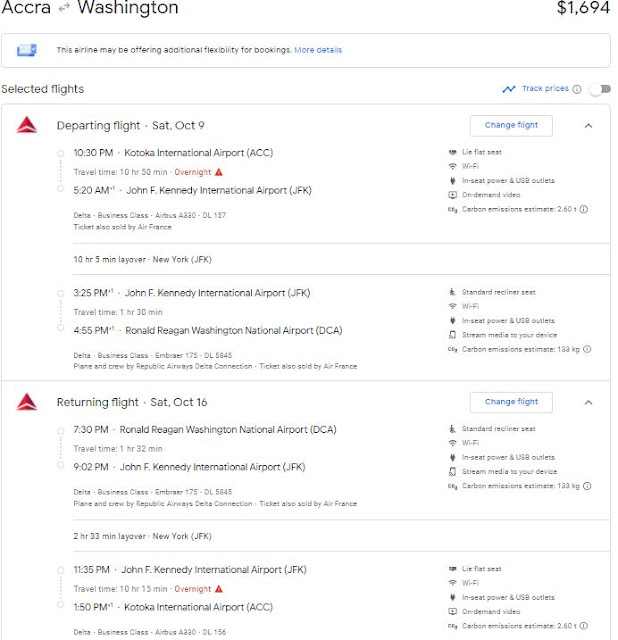Click the CO2 icon for DL 157

click(452, 209)
